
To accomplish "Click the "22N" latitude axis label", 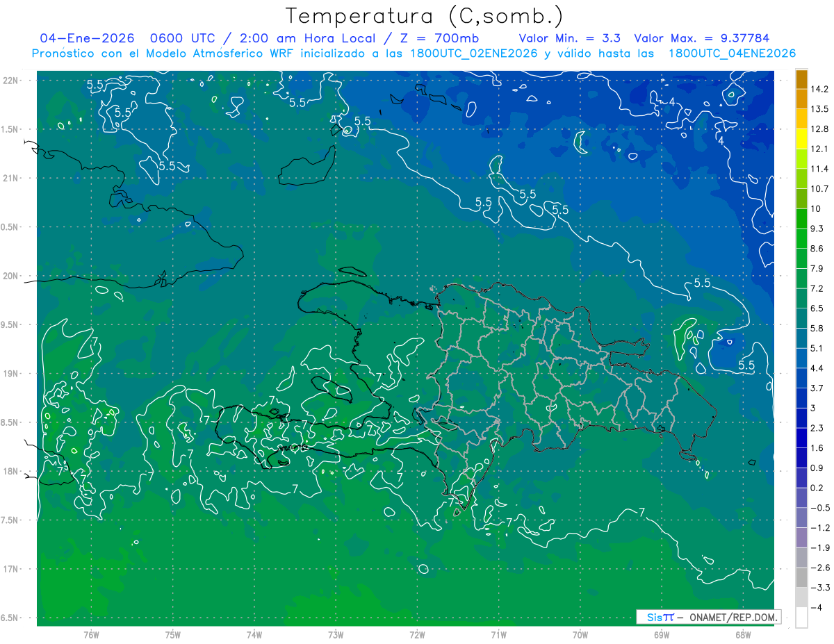I will (12, 80).
